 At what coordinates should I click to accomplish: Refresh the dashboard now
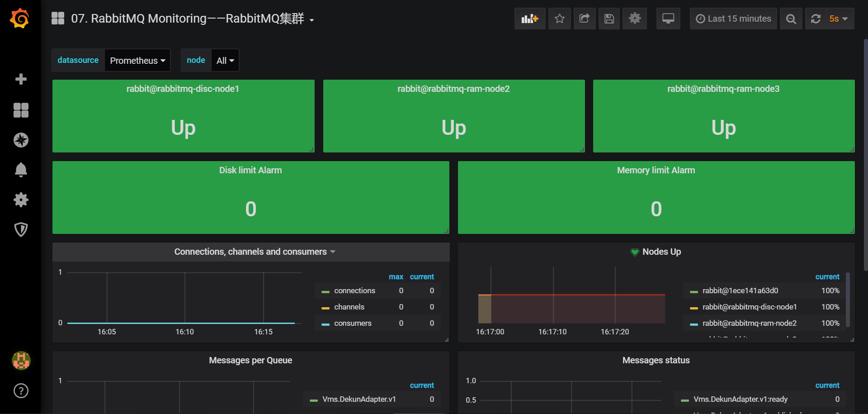click(816, 19)
